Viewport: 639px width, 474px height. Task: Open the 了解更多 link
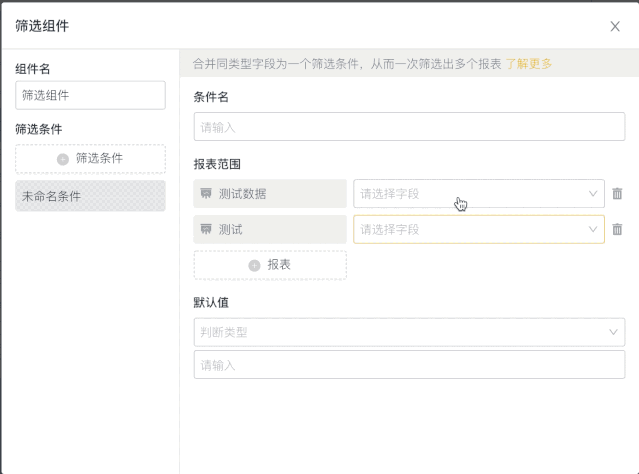[x=529, y=64]
